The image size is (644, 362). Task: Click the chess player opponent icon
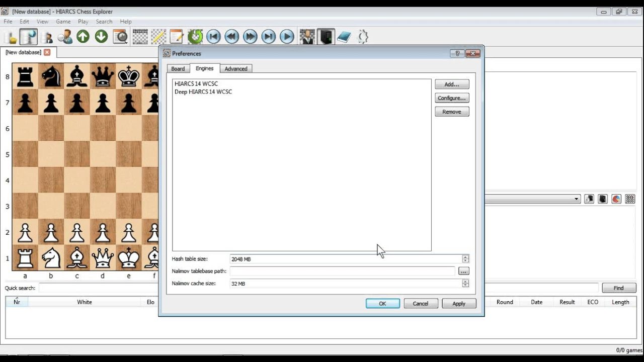point(307,37)
